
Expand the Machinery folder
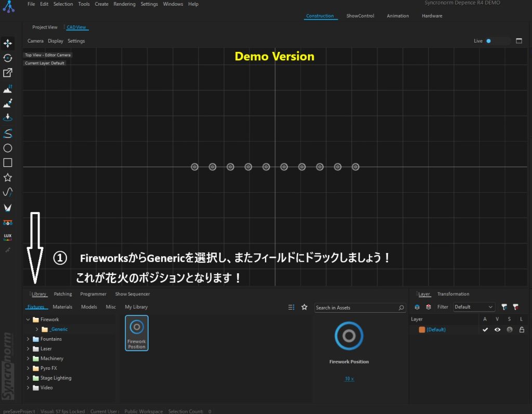pos(28,358)
